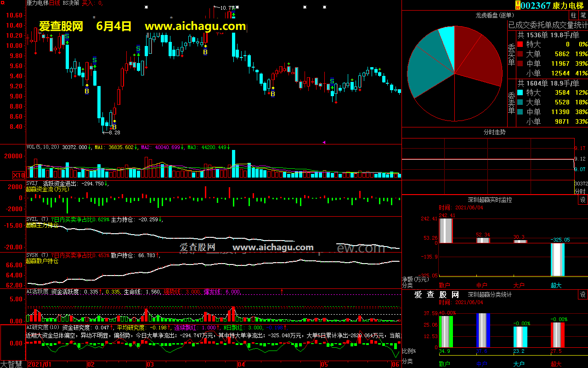Click the 03 month marker on the timeline
Viewport: 588px width, 368px height.
[150, 364]
